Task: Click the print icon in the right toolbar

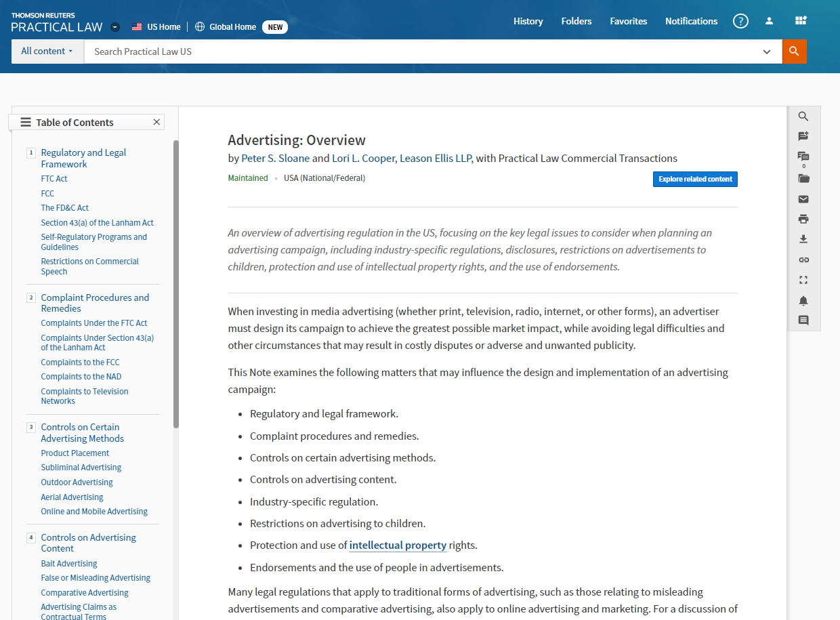Action: coord(803,219)
